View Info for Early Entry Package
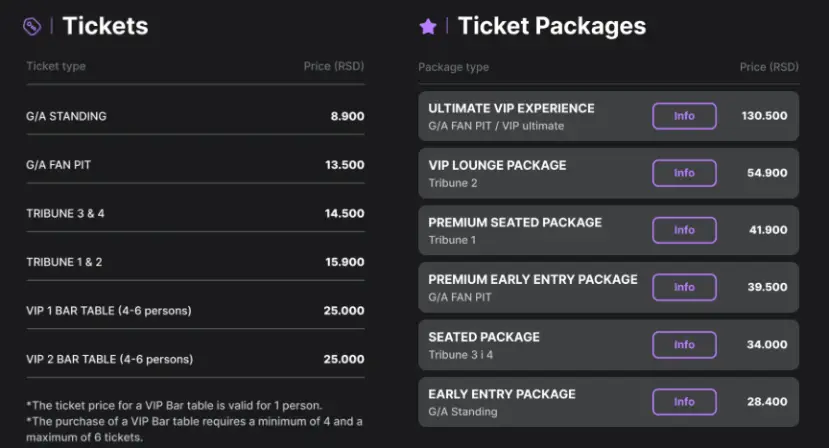Viewport: 829px width, 448px height. pyautogui.click(x=684, y=402)
